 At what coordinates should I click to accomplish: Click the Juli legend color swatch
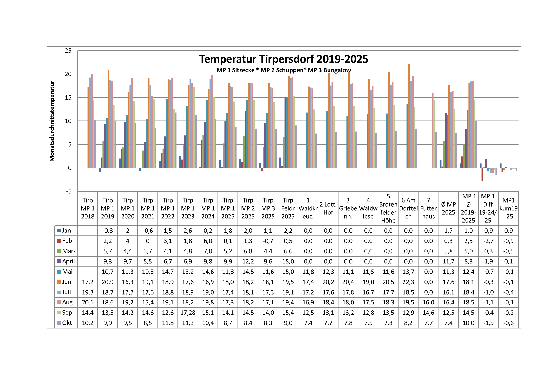point(59,292)
